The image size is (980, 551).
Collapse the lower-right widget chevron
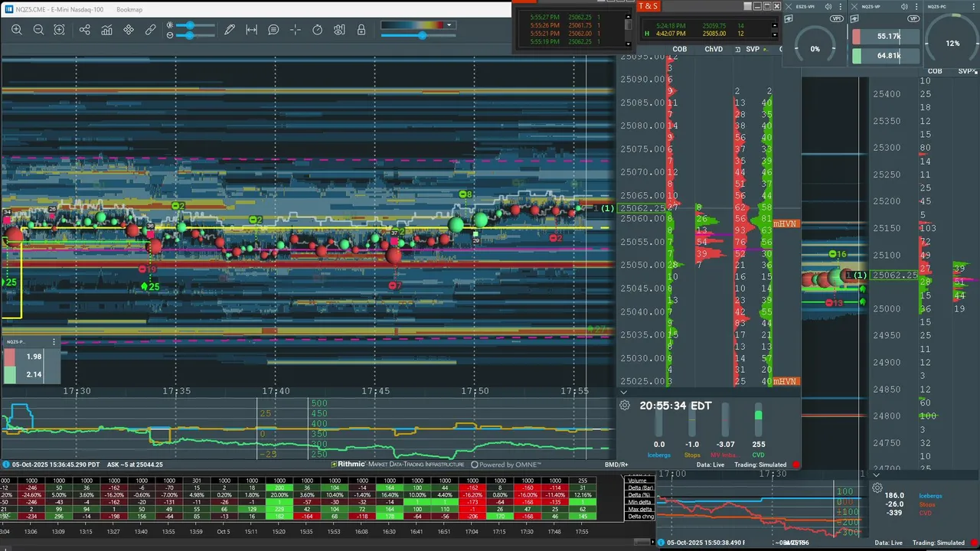[x=876, y=474]
